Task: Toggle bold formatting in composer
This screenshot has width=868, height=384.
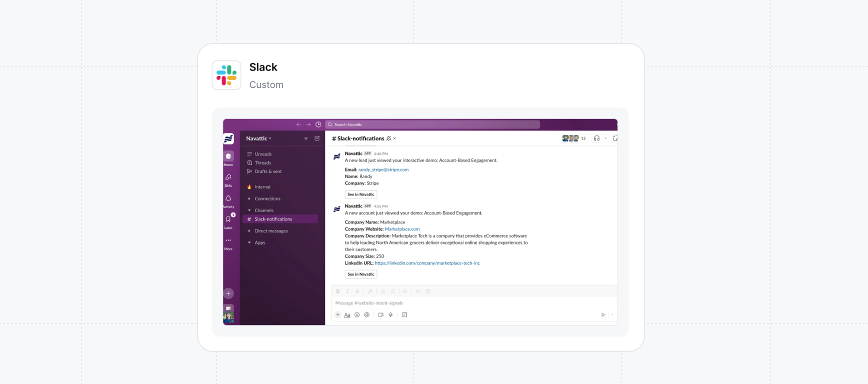Action: 338,291
